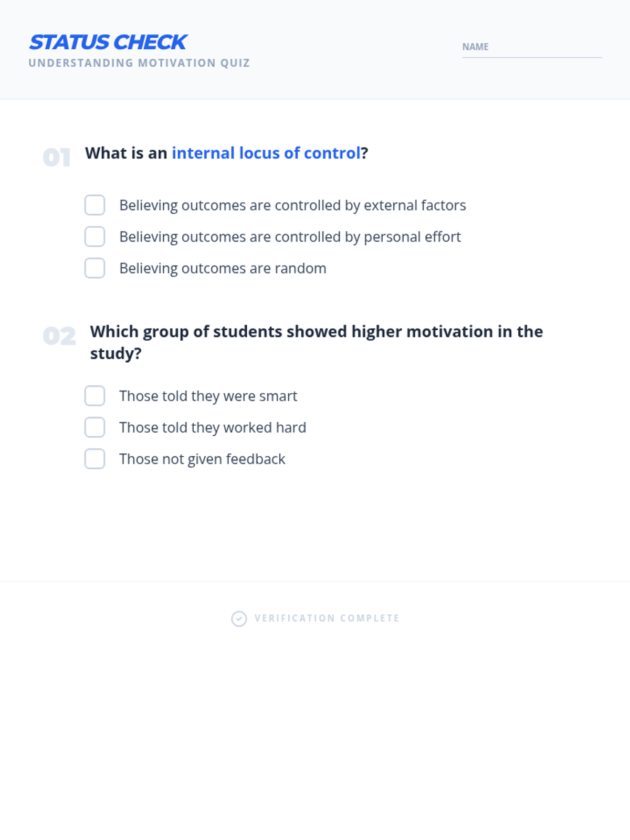Viewport: 630px width, 840px height.
Task: Click the "Believing outcomes are random" answer text
Action: (x=223, y=268)
